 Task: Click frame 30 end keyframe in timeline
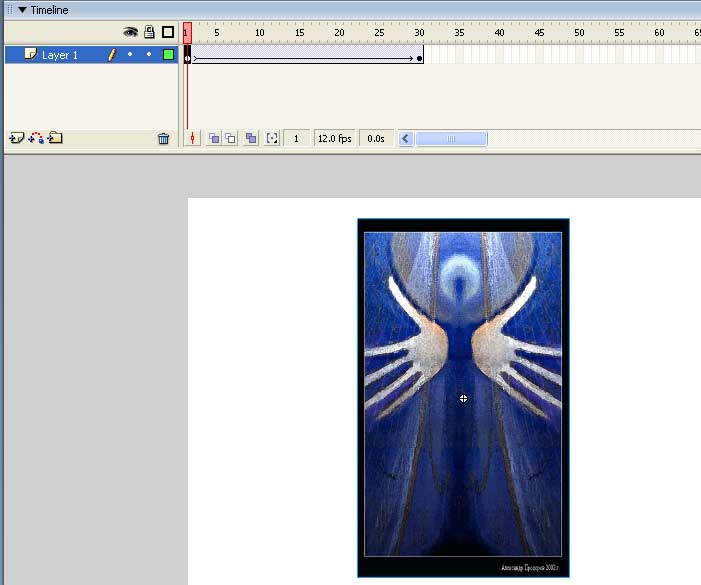point(419,58)
